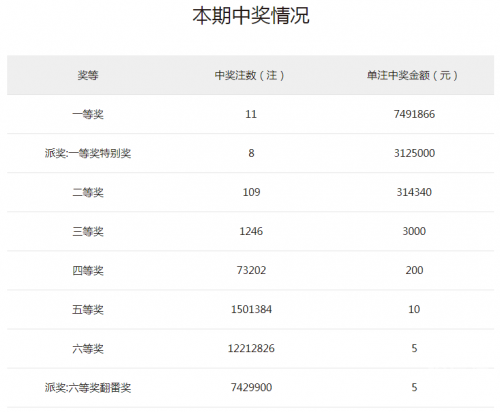The image size is (500, 412).
Task: Click the prize amount 314340
Action: point(414,192)
